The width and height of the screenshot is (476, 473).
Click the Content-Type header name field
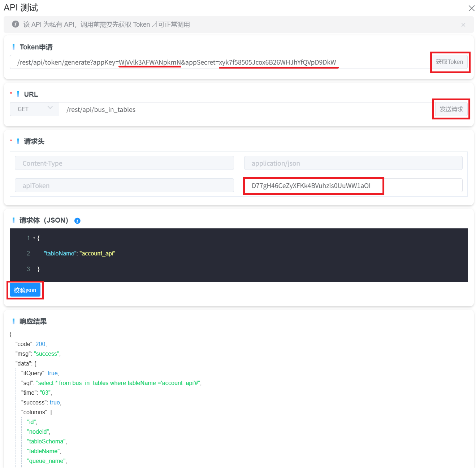point(124,163)
